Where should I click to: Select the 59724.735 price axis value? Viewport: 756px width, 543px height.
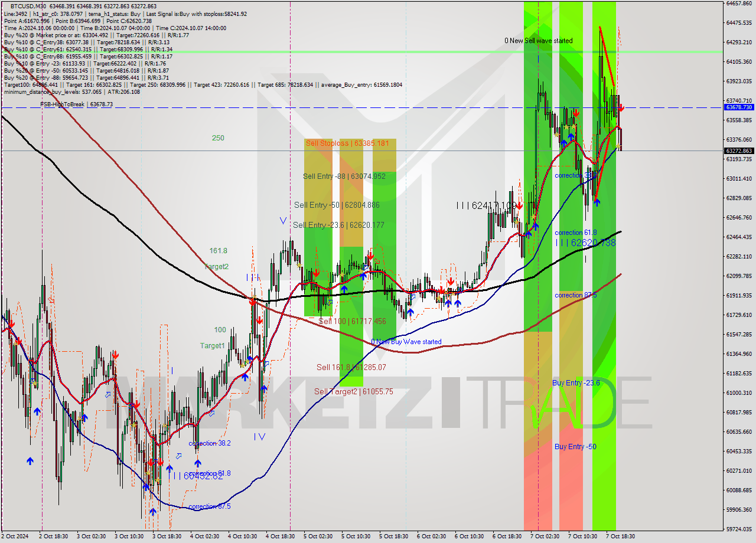point(739,529)
